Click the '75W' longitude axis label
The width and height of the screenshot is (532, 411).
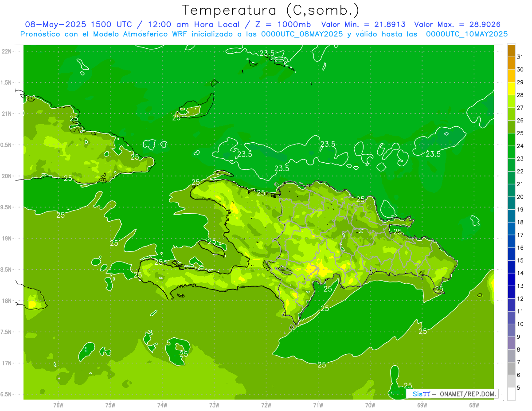(x=110, y=405)
